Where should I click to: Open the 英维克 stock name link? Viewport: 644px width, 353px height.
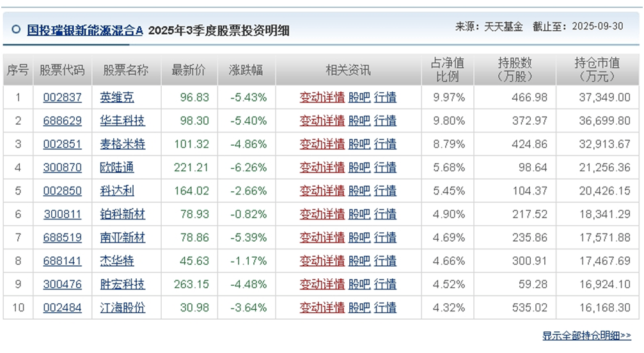117,97
